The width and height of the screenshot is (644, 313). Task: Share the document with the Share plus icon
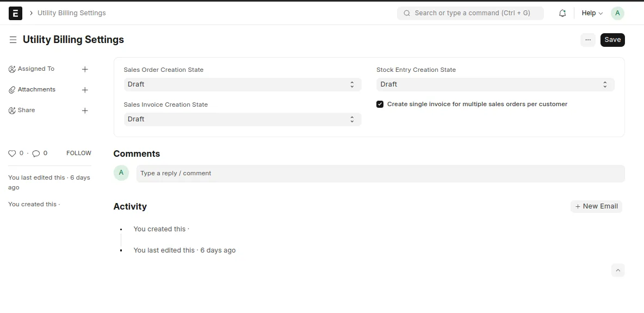[x=85, y=110]
